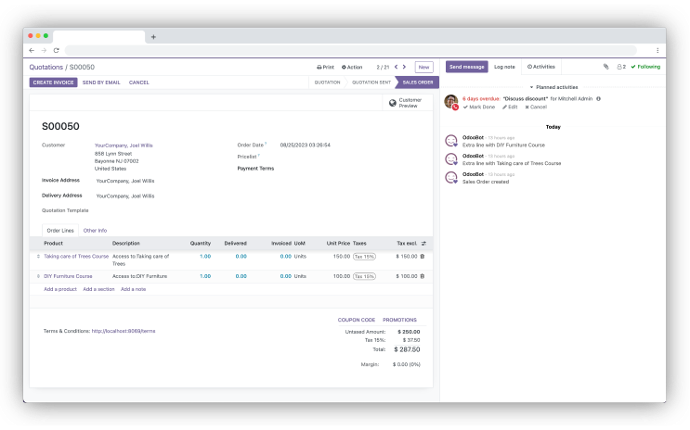Open the Print dropdown menu
Image resolution: width=690 pixels, height=430 pixels.
click(x=325, y=67)
